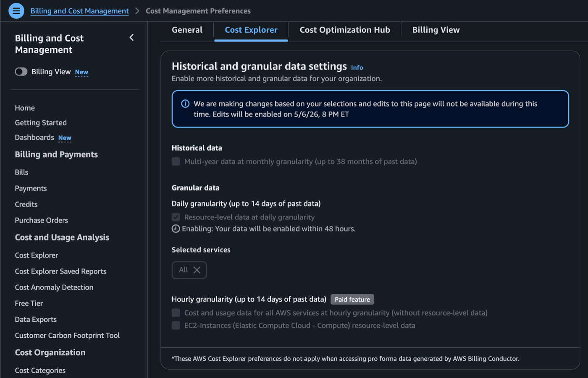Screen dimensions: 588x378
Task: Open Purchase Orders in the sidebar
Action: tap(41, 220)
